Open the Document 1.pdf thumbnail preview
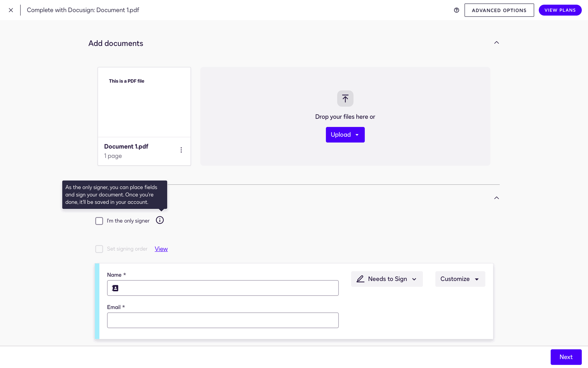 144,102
